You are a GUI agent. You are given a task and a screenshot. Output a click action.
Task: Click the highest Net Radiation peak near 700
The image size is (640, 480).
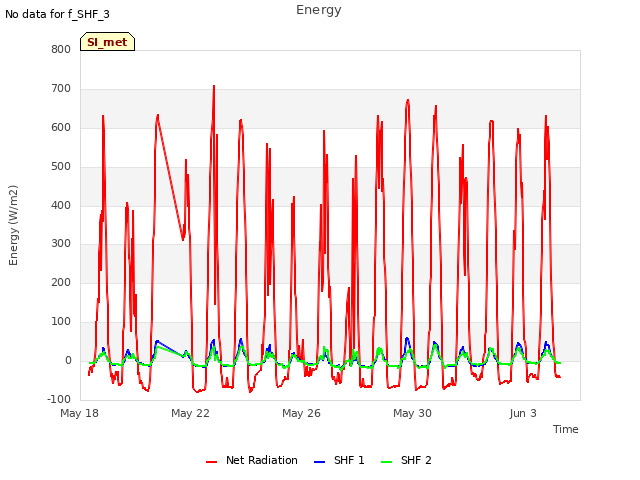pyautogui.click(x=214, y=87)
